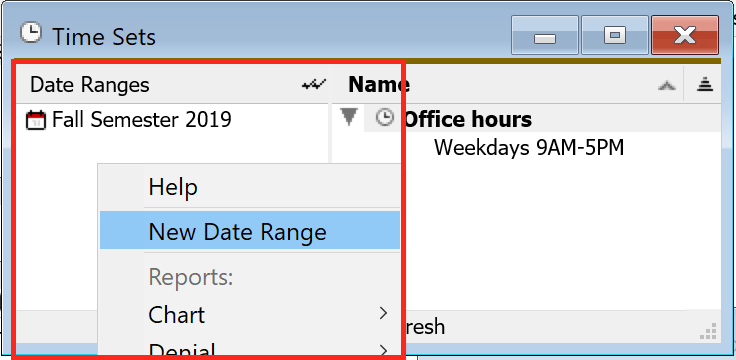Expand the Denial submenu arrow
Image resolution: width=736 pixels, height=360 pixels.
tap(383, 350)
